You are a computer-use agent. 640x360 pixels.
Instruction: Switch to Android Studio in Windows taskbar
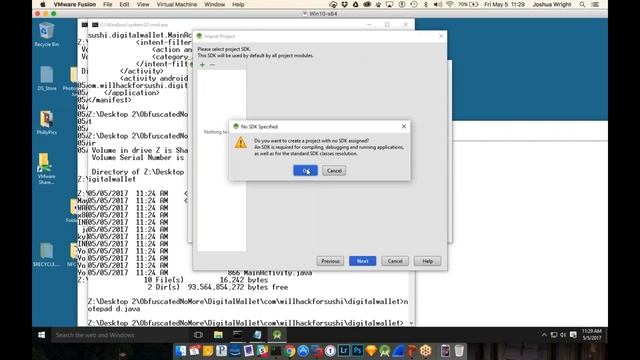[x=277, y=335]
